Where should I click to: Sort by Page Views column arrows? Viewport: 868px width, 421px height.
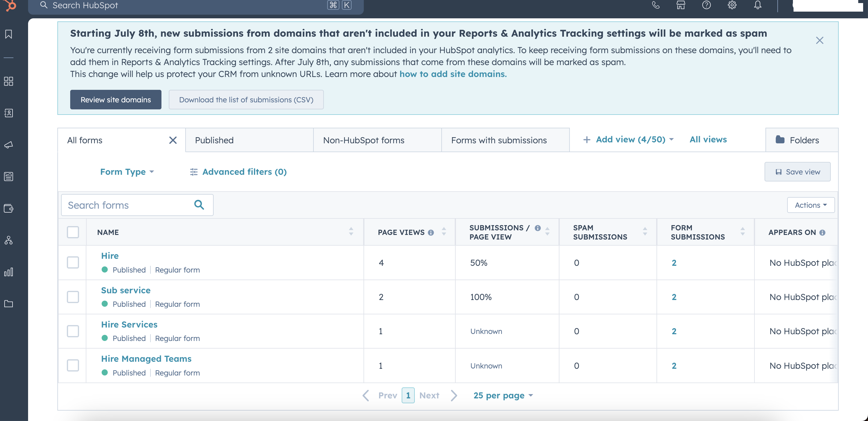[x=444, y=231]
